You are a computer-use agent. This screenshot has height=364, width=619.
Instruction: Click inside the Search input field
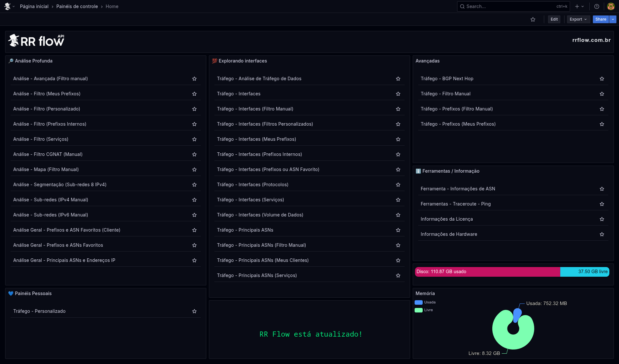tap(506, 6)
